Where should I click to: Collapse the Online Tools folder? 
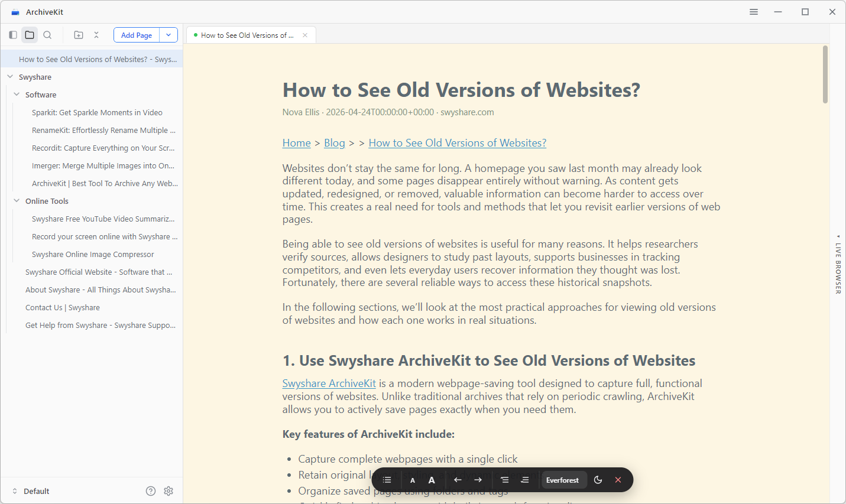tap(17, 201)
